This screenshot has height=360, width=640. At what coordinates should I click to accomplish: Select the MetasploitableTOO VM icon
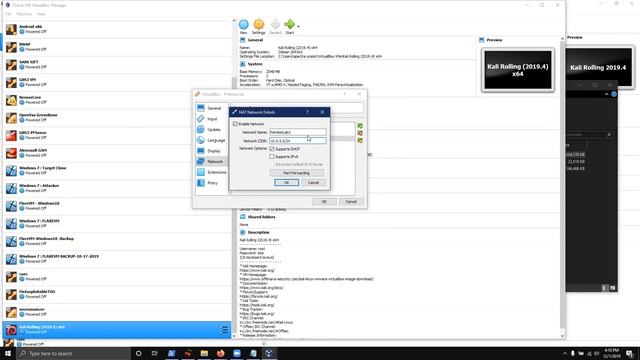11,294
